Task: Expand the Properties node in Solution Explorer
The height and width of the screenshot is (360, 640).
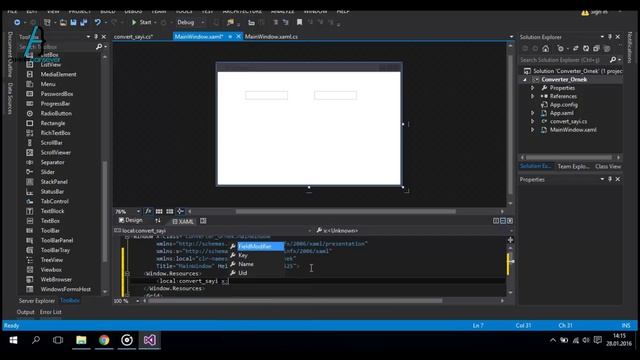Action: click(533, 88)
